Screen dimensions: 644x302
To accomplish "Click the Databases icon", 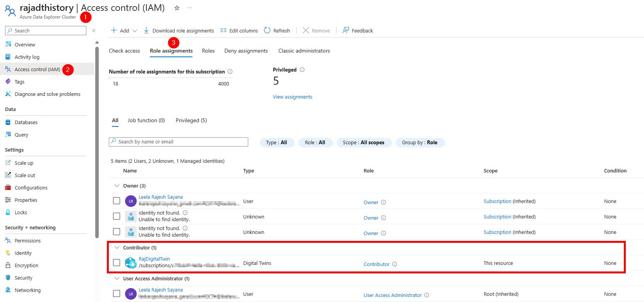I will click(x=8, y=122).
